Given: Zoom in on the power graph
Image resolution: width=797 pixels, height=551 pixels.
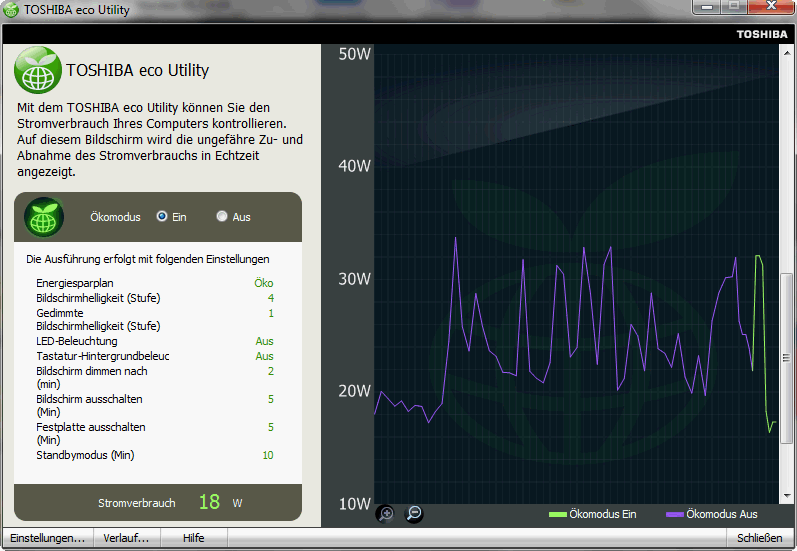Looking at the screenshot, I should tap(385, 513).
